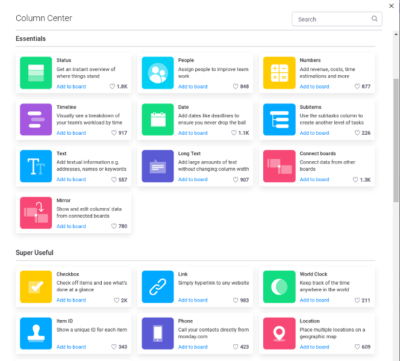Like the Checkbox column via heart
Viewport: 400px width, 361px height.
116,300
